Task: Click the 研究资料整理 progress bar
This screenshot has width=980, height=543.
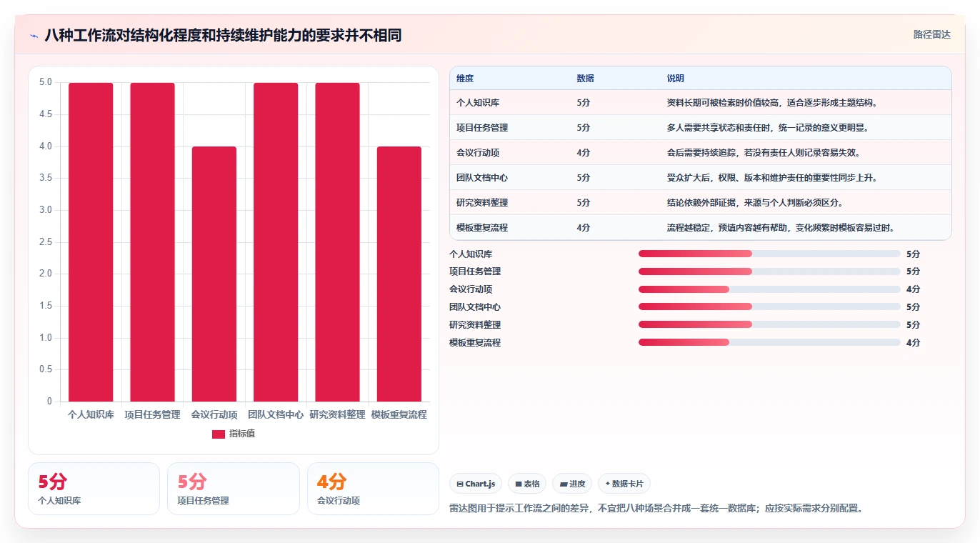Action: [769, 324]
